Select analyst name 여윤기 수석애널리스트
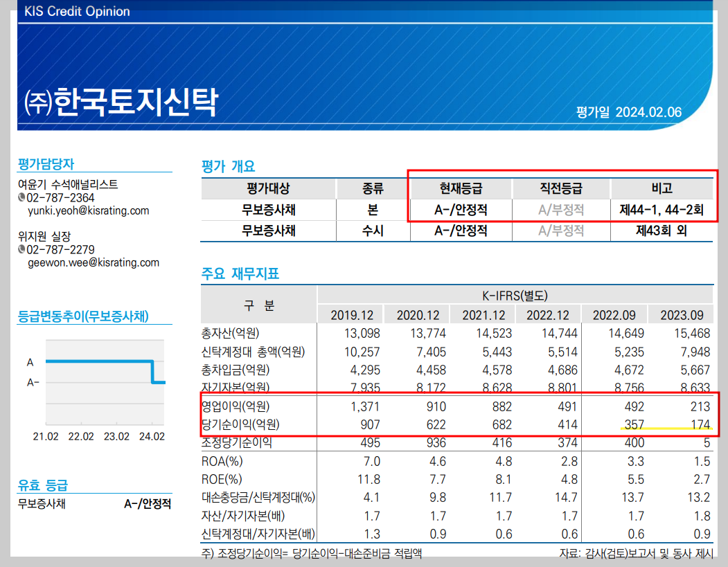The width and height of the screenshot is (728, 567). coord(68,184)
